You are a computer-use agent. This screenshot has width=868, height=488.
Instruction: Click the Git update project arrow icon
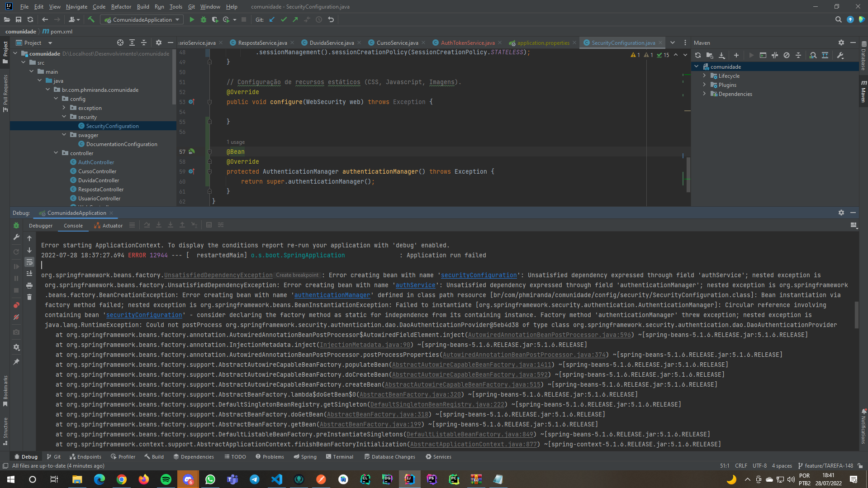(x=272, y=19)
